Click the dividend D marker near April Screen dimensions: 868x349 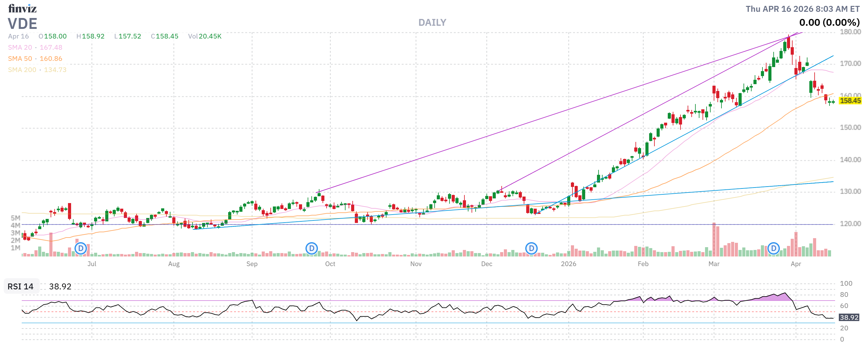[x=774, y=248]
